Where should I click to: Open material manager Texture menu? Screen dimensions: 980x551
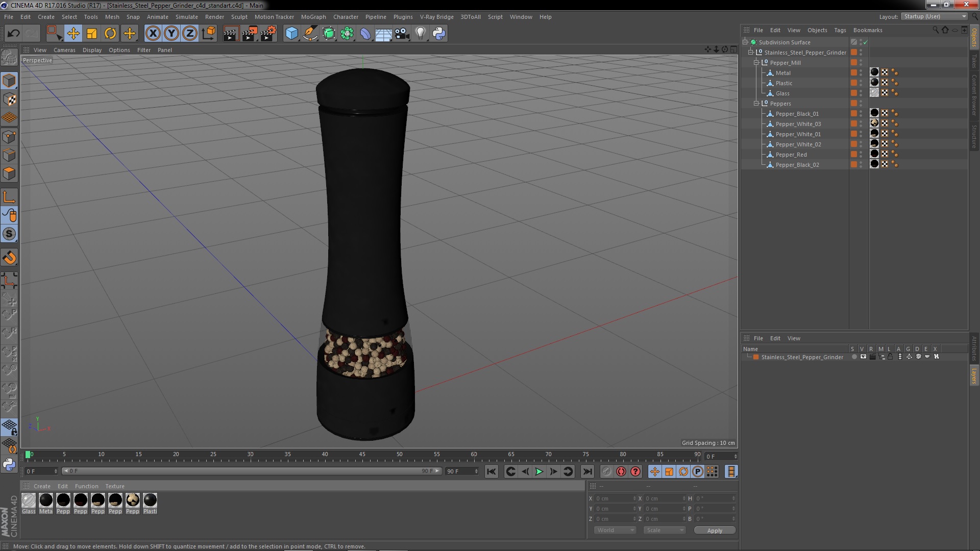115,486
